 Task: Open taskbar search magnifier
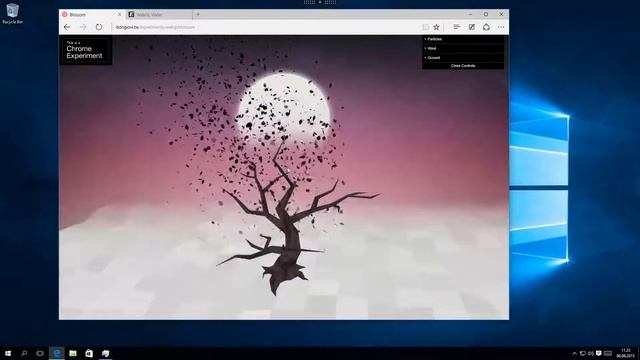(x=24, y=353)
